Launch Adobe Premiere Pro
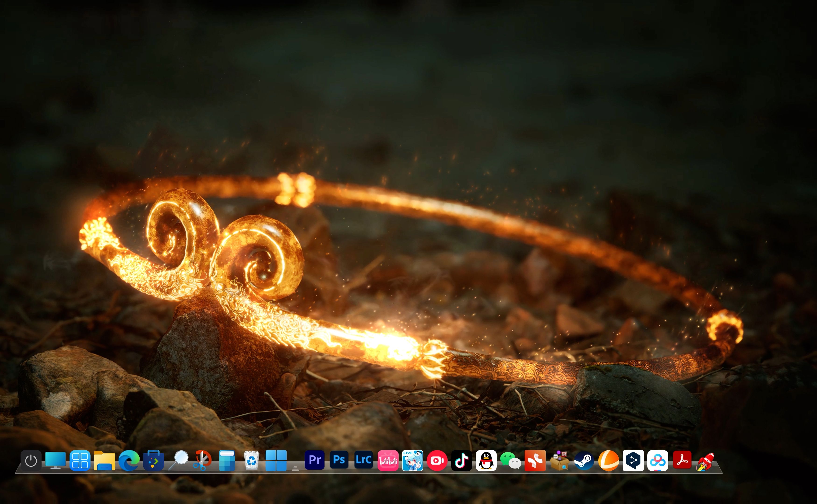The height and width of the screenshot is (504, 817). click(x=314, y=460)
